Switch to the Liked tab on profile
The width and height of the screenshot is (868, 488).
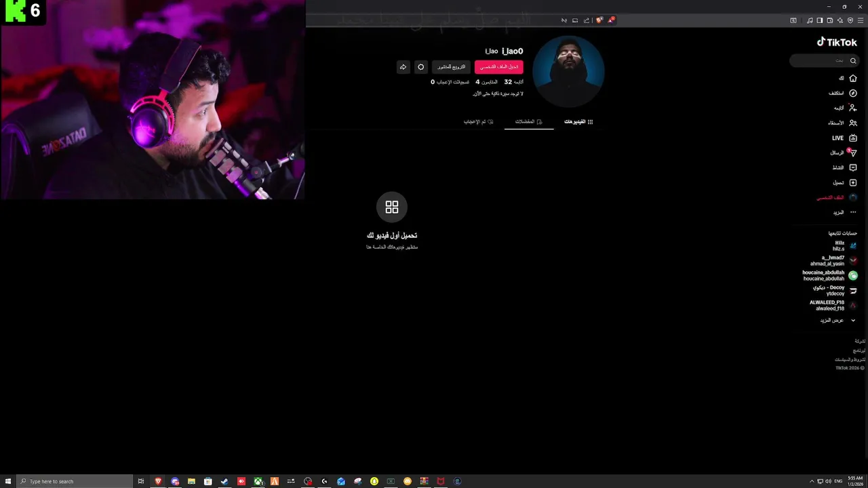(x=479, y=121)
